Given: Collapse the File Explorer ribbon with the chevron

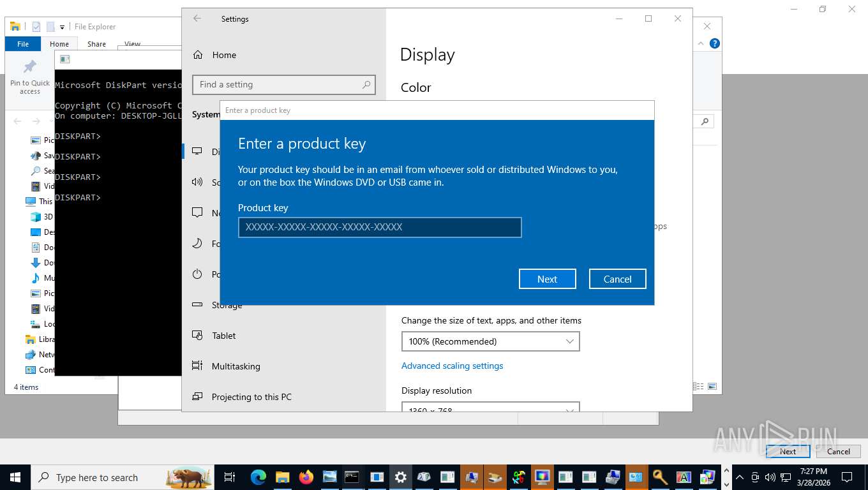Looking at the screenshot, I should coord(701,43).
